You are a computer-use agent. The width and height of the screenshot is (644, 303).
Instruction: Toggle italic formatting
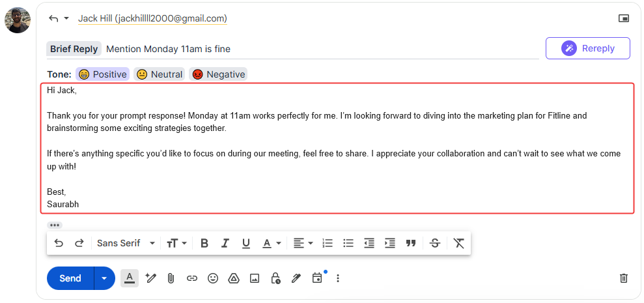pos(225,243)
